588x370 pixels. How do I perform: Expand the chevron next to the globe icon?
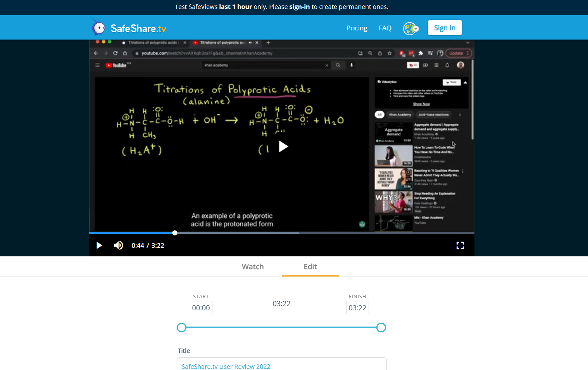(x=416, y=29)
